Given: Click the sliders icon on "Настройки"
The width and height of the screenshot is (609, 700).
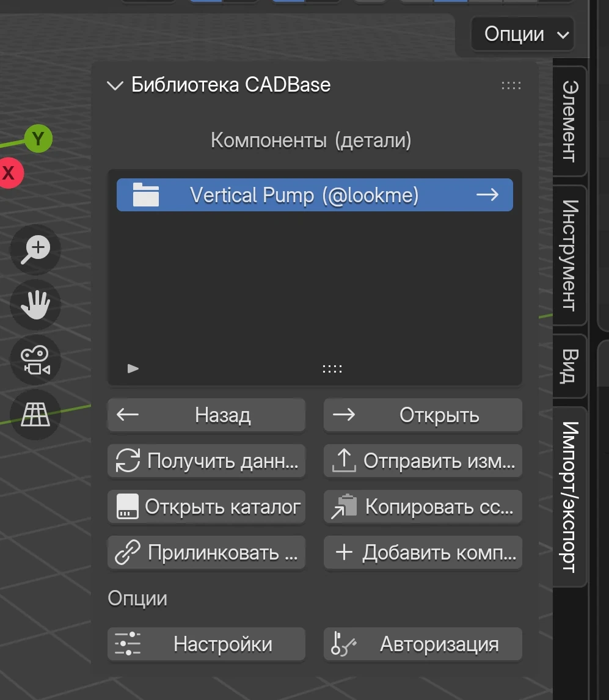Looking at the screenshot, I should (126, 644).
